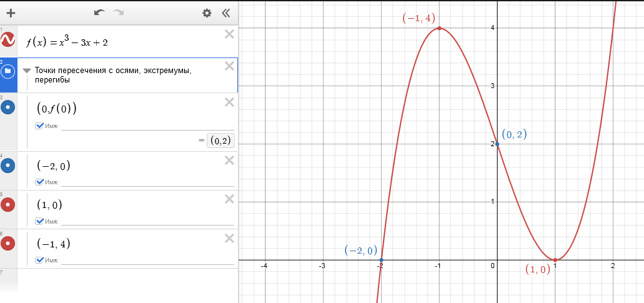Viewport: 644px width, 303px height.
Task: Click the redo arrow icon
Action: (118, 12)
